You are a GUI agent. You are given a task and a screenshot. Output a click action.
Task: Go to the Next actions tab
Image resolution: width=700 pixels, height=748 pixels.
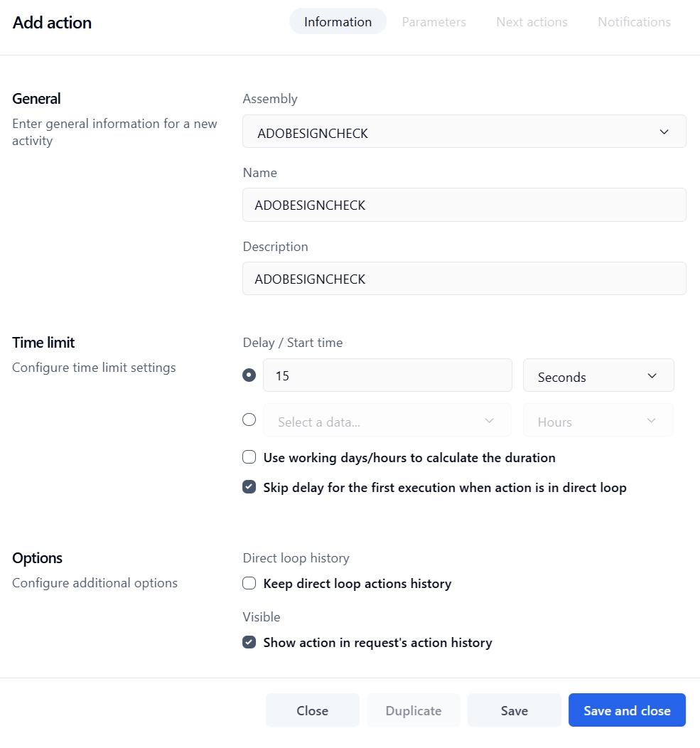pos(532,22)
